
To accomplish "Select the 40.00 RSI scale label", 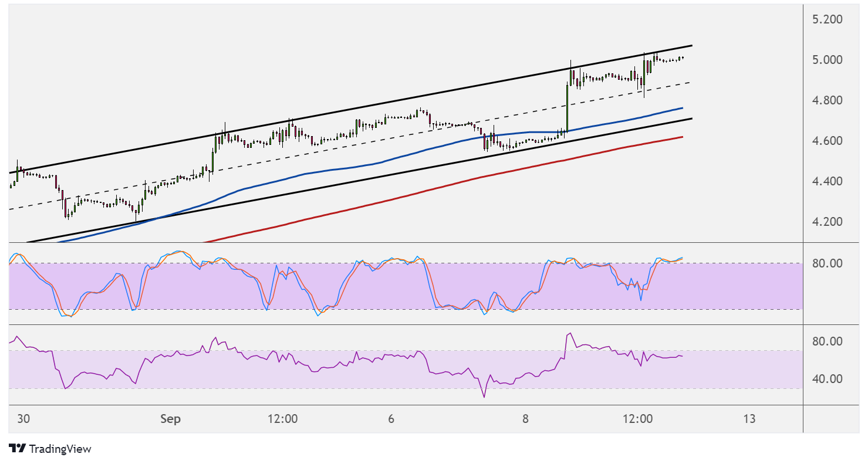I will click(827, 379).
